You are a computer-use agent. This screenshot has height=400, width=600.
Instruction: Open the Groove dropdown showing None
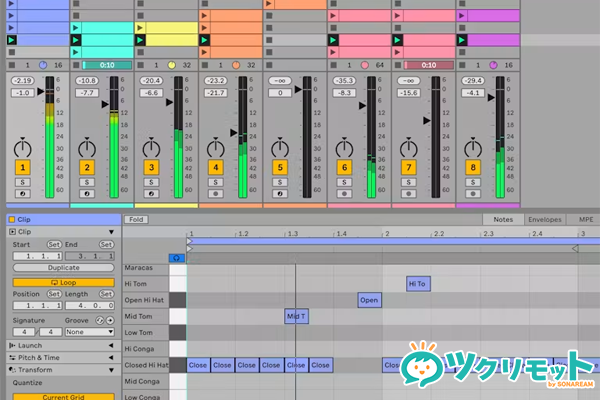tap(90, 332)
